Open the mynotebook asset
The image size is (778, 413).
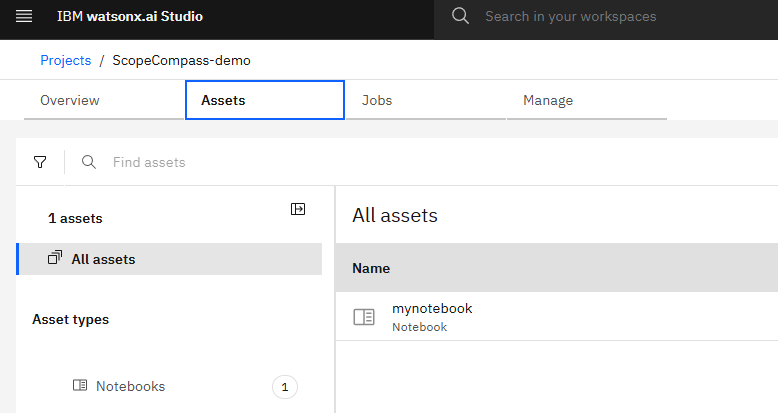coord(432,309)
